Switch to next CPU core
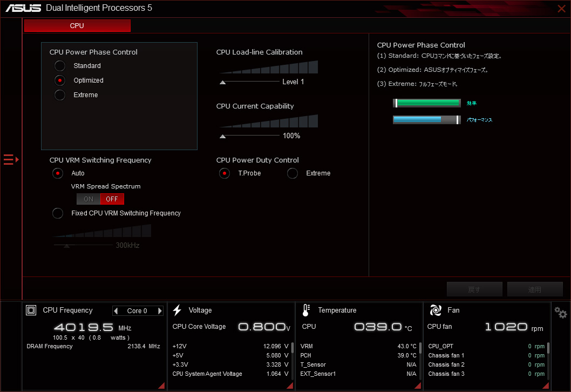The height and width of the screenshot is (392, 571). [160, 311]
